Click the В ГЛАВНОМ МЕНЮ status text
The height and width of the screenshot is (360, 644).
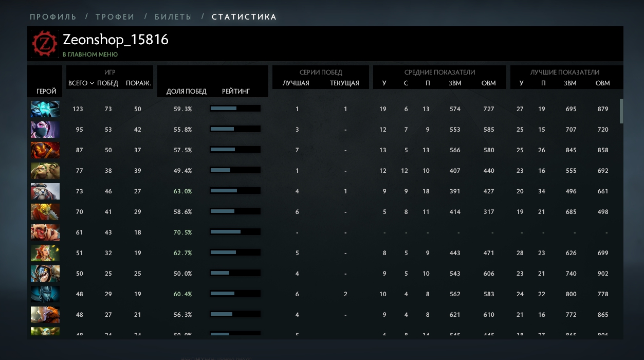[90, 55]
